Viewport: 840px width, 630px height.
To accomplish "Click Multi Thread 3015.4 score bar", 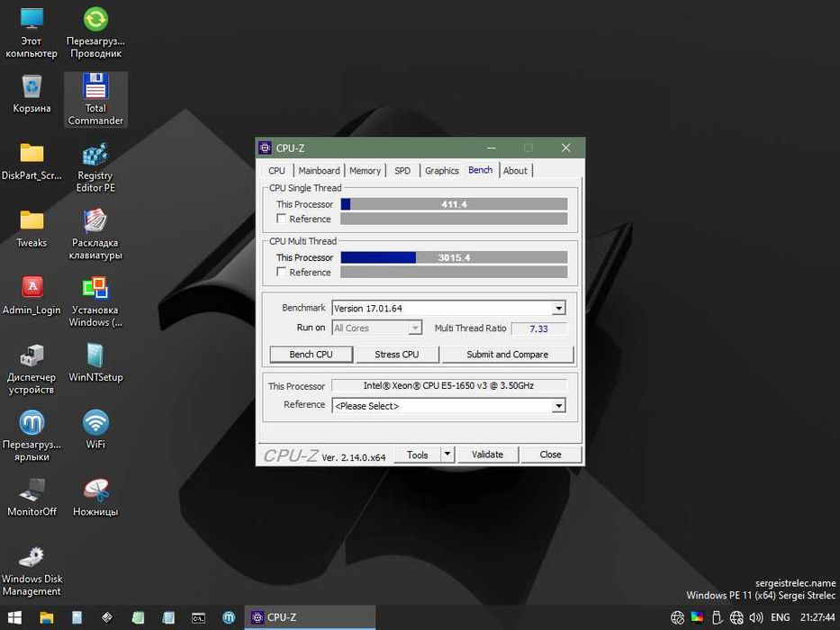I will tap(454, 257).
